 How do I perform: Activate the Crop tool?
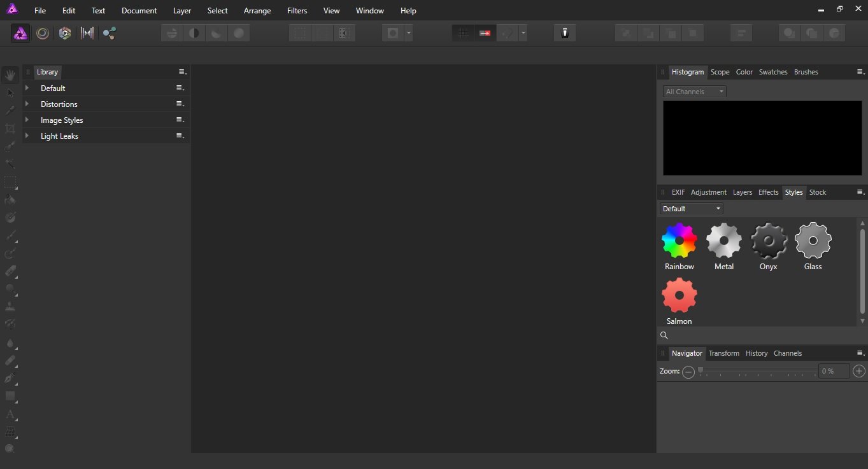pyautogui.click(x=10, y=129)
